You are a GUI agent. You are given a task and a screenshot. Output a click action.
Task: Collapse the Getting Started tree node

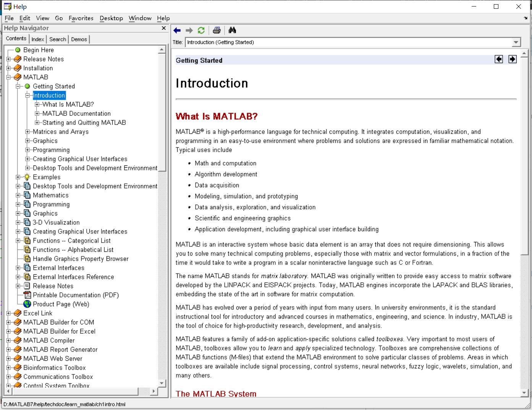[x=18, y=86]
